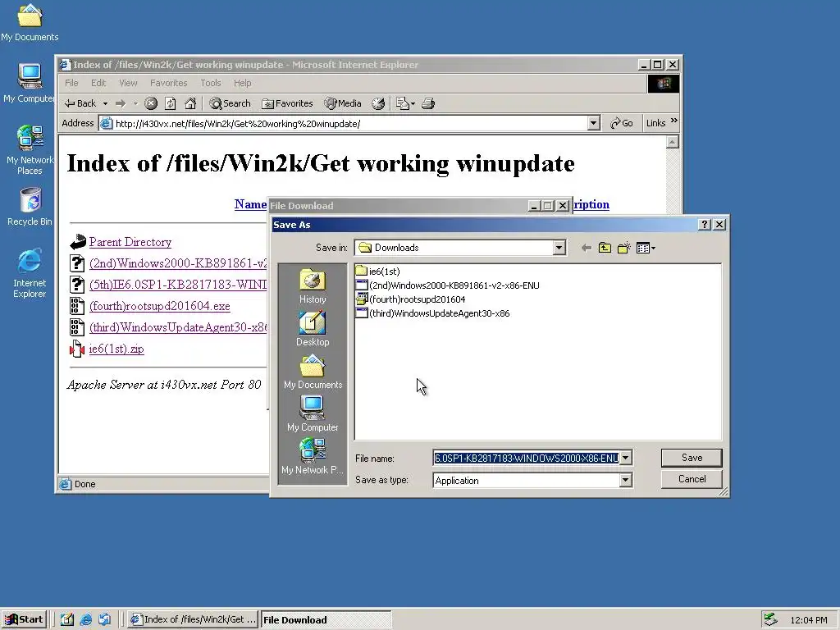Open the File menu in Internet Explorer
Image resolution: width=840 pixels, height=630 pixels.
[71, 83]
